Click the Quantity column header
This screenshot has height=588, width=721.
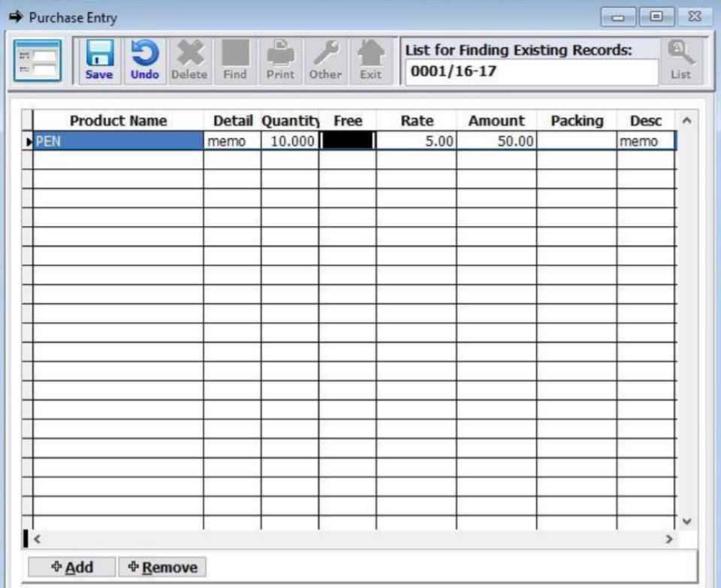pyautogui.click(x=290, y=120)
